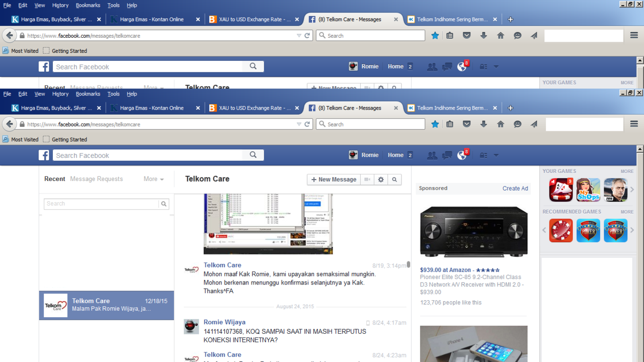
Task: Start a video call in Telkom Care conversation
Action: [367, 179]
